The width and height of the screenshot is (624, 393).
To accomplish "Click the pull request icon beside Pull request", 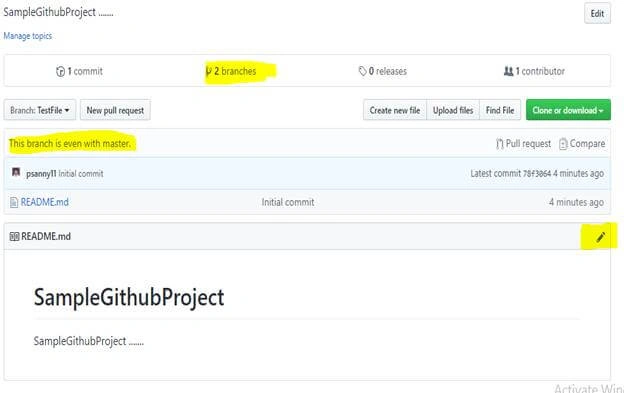I will (x=500, y=144).
